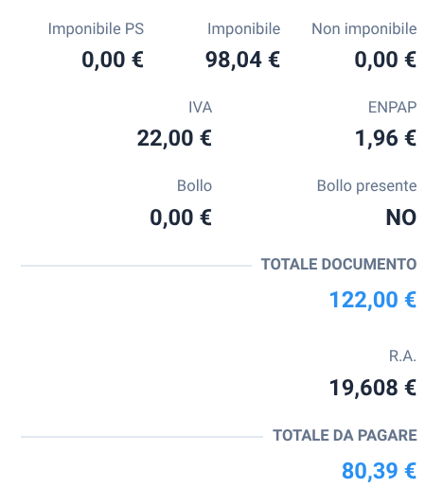Click the TOTALE DOCUMENTO heading

click(339, 265)
